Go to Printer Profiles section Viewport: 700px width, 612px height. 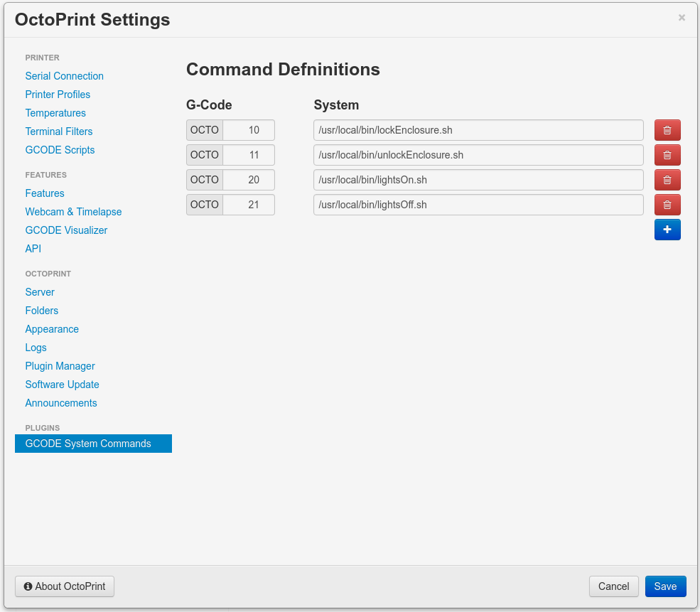(58, 95)
